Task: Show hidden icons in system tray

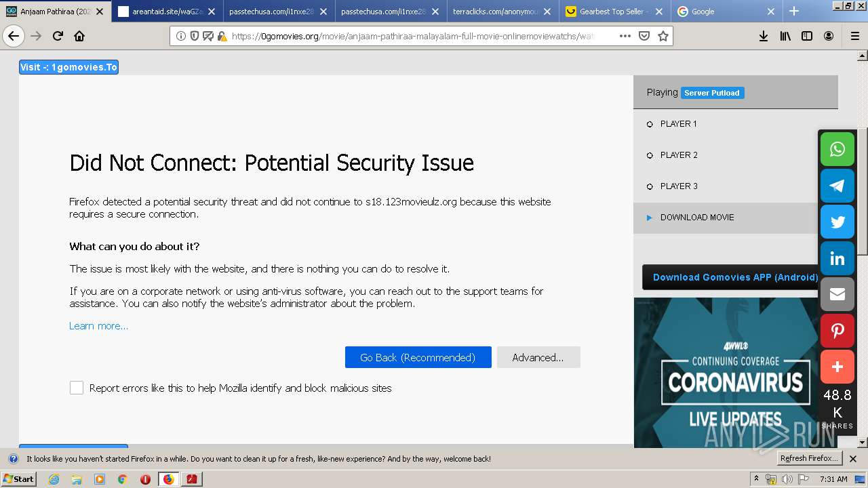Action: (756, 479)
